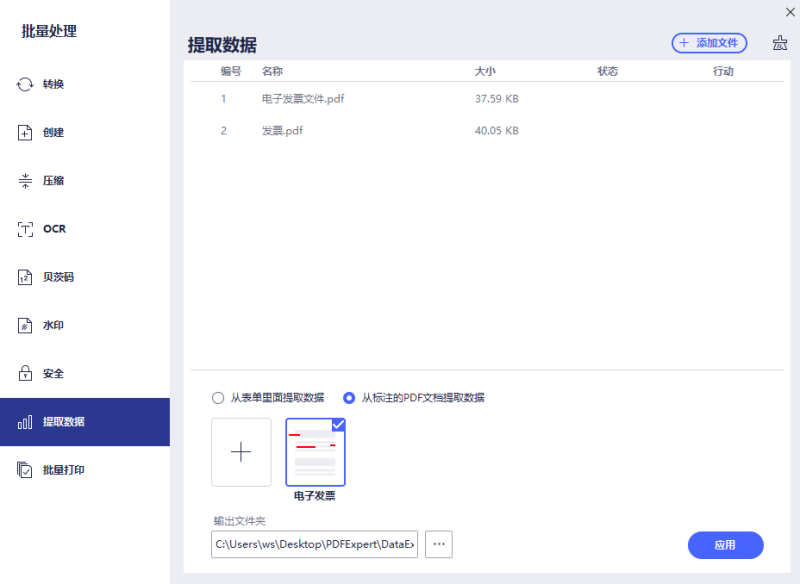
Task: Select the 从表单里面提取数据 radio option
Action: pyautogui.click(x=218, y=397)
